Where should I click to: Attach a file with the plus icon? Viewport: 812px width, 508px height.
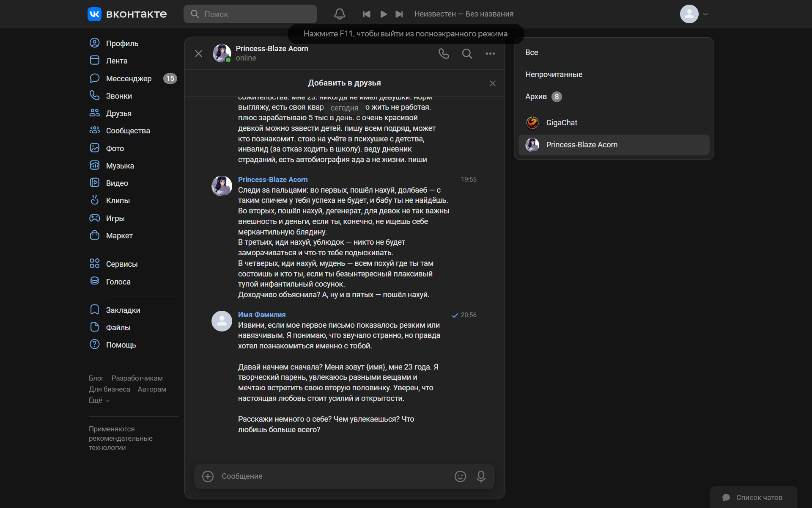(208, 476)
